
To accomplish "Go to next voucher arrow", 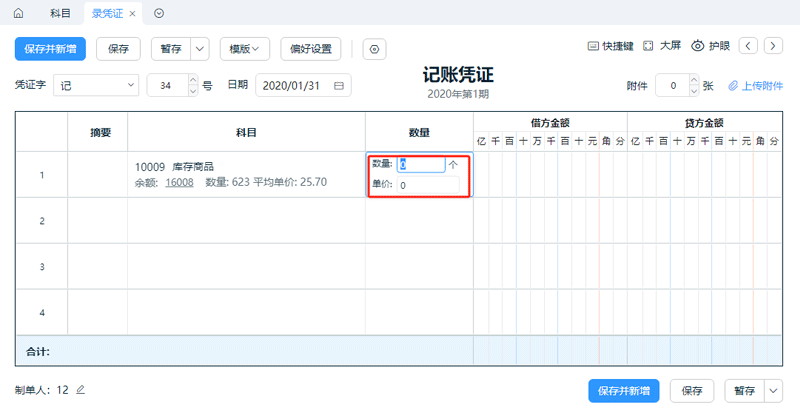I will pos(773,46).
